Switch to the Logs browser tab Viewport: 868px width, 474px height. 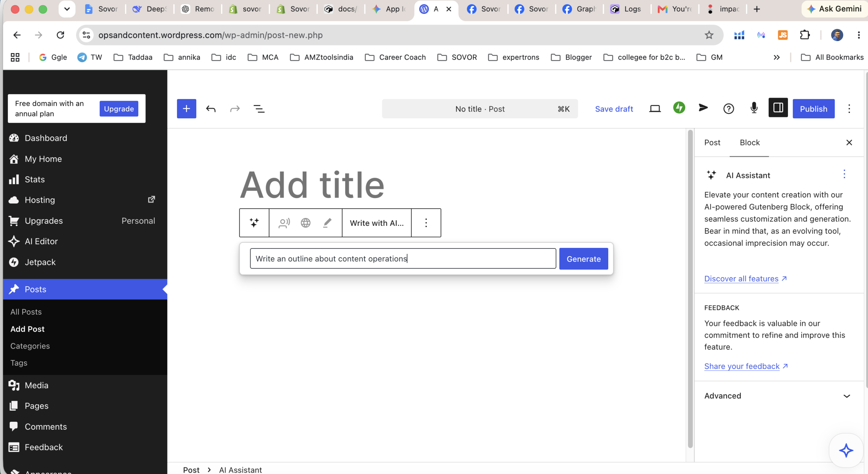pos(626,9)
